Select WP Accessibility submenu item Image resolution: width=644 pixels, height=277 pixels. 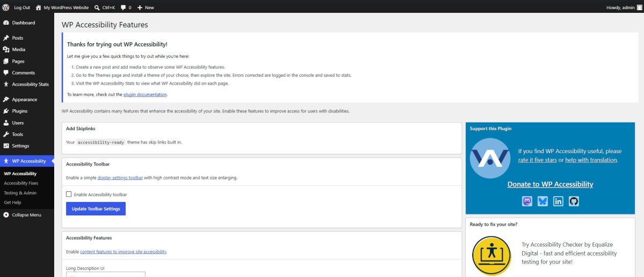20,174
